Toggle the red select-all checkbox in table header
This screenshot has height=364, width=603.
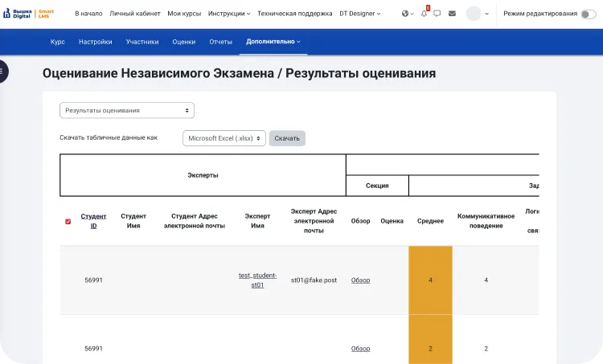click(x=68, y=222)
